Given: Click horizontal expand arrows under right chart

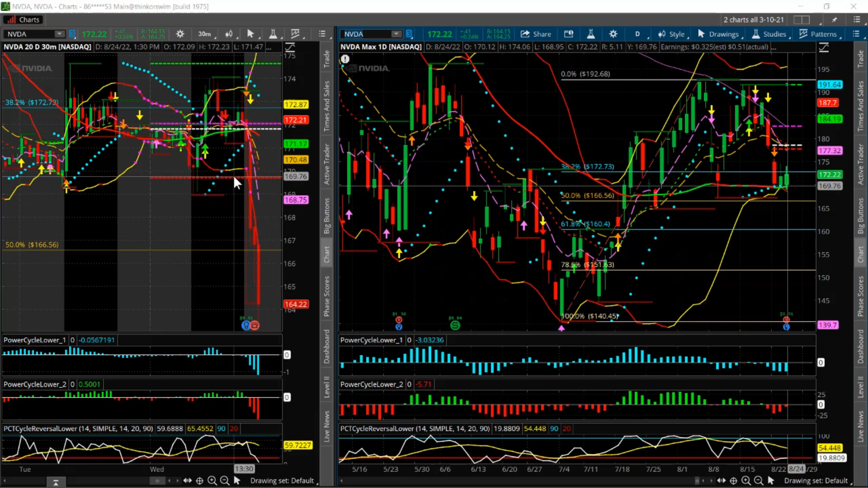Looking at the screenshot, I should [x=721, y=481].
